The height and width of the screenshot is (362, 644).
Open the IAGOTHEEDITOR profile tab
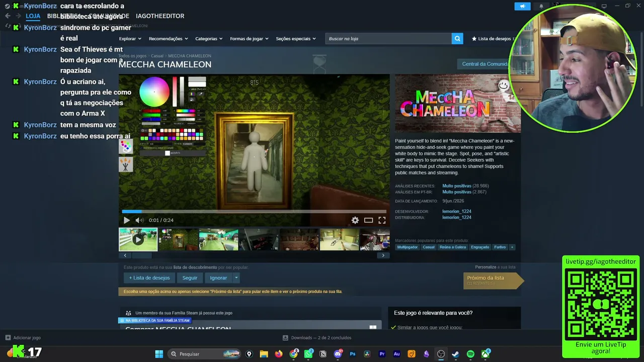pyautogui.click(x=160, y=16)
